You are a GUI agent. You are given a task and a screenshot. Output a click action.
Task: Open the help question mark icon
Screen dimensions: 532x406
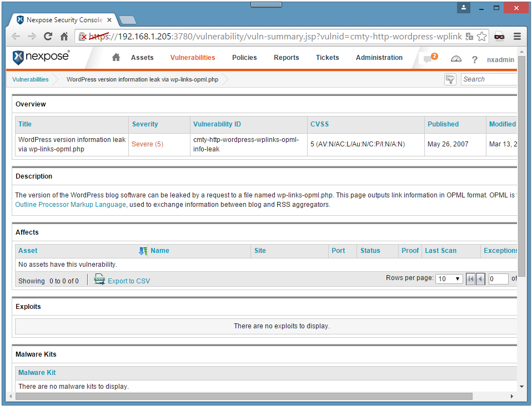tap(475, 60)
